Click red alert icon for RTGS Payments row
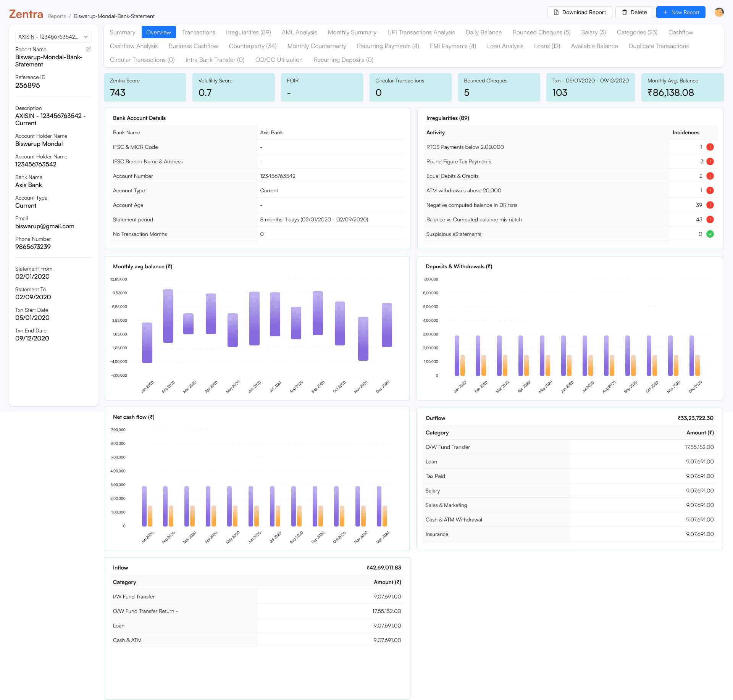The image size is (733, 700). coord(710,147)
